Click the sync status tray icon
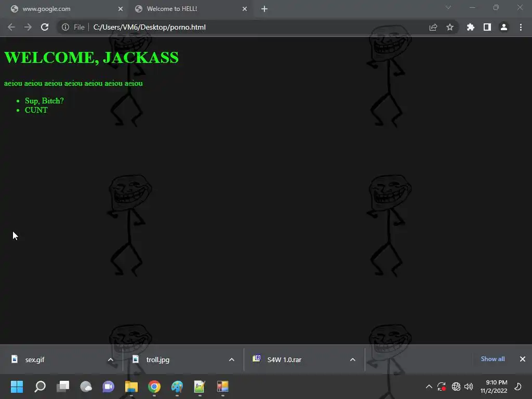Viewport: 532px width, 399px height. pyautogui.click(x=442, y=387)
